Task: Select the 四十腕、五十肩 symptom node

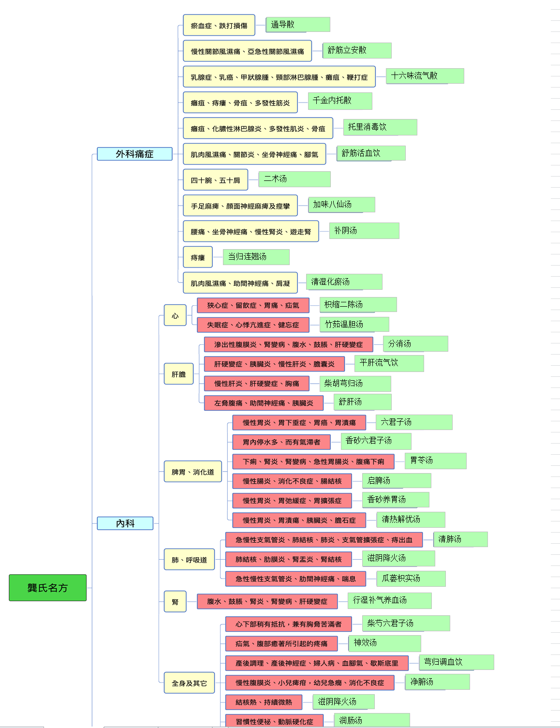Action: pos(215,180)
